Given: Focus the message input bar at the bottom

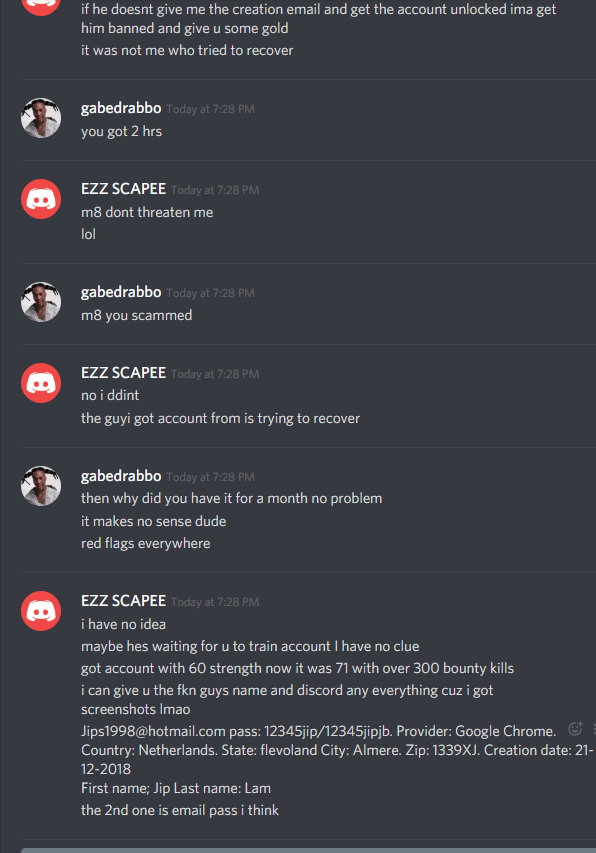Looking at the screenshot, I should 308,850.
